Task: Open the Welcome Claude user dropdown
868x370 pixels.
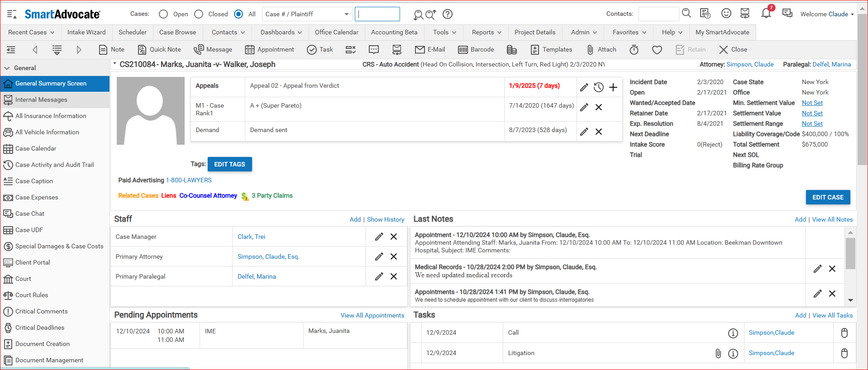Action: tap(827, 14)
